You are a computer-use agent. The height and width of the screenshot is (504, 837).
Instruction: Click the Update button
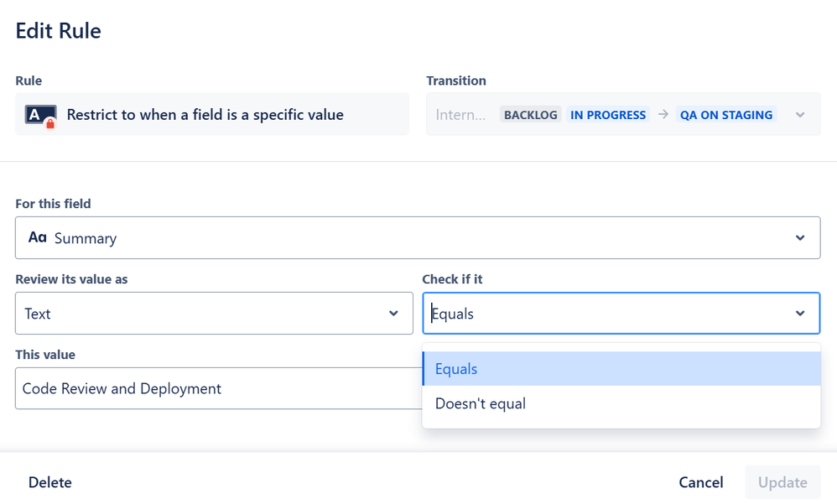782,482
